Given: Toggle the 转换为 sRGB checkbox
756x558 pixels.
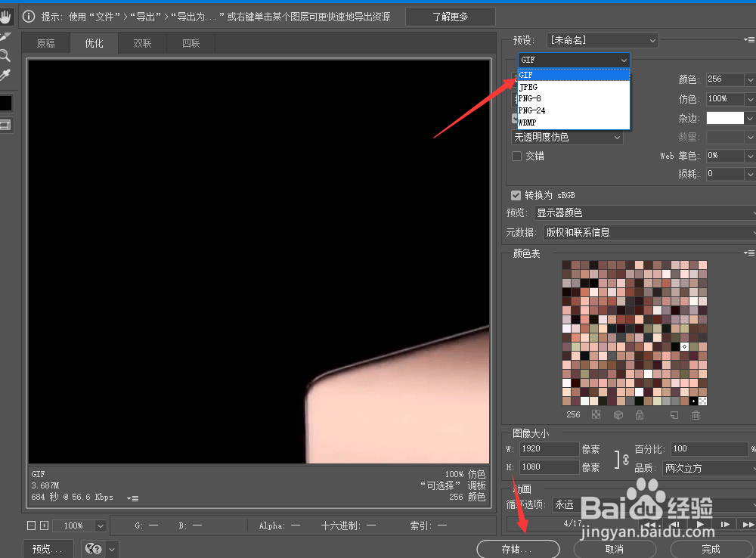Looking at the screenshot, I should click(516, 194).
